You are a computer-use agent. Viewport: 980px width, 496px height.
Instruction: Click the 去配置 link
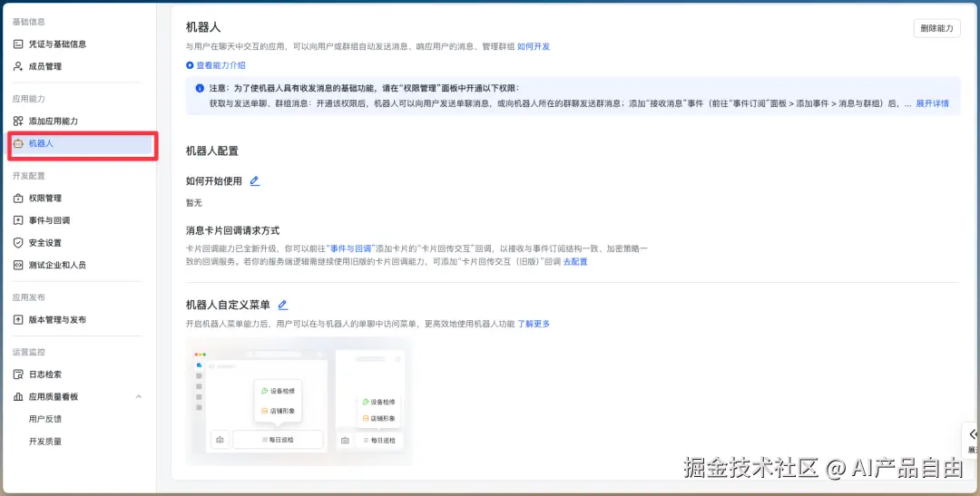575,262
